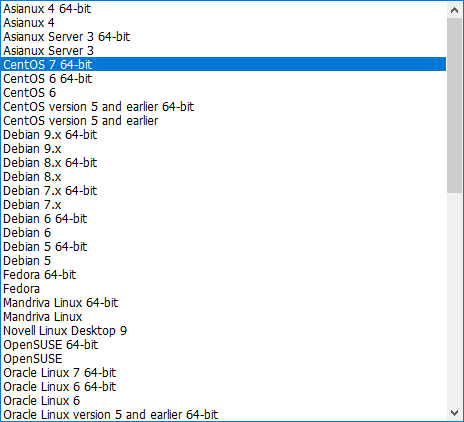The width and height of the screenshot is (464, 422).
Task: Select the Debian 7.x entry
Action: [223, 205]
